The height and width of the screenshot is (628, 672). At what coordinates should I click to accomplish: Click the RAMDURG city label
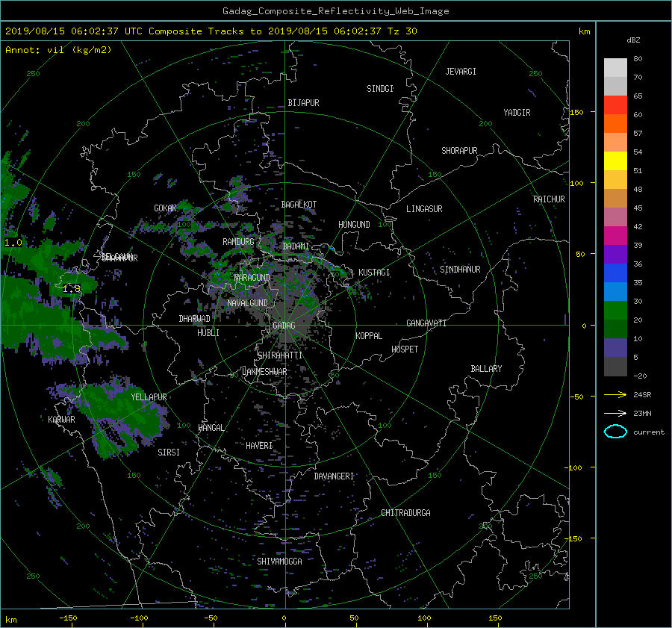pyautogui.click(x=238, y=242)
